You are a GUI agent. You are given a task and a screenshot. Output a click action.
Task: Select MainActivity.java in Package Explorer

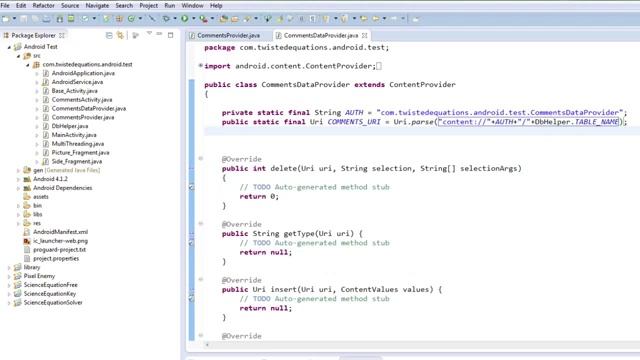pyautogui.click(x=74, y=135)
